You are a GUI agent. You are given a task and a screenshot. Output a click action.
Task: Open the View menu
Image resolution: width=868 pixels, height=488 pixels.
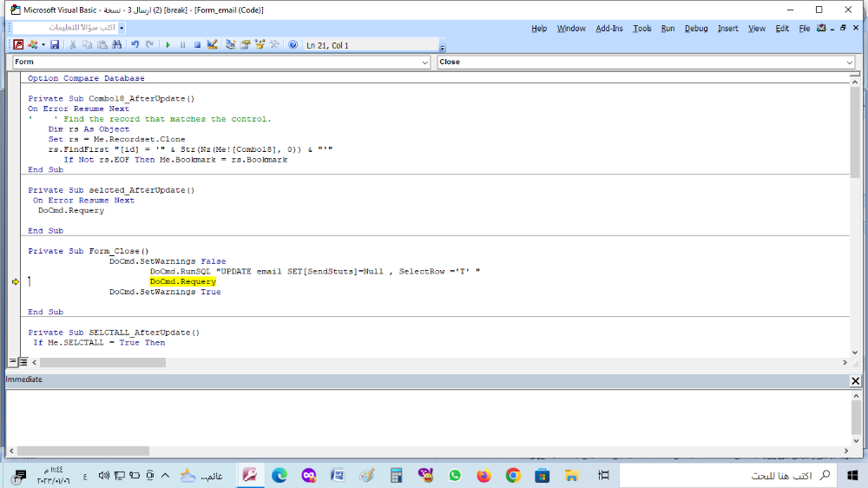[x=757, y=29]
